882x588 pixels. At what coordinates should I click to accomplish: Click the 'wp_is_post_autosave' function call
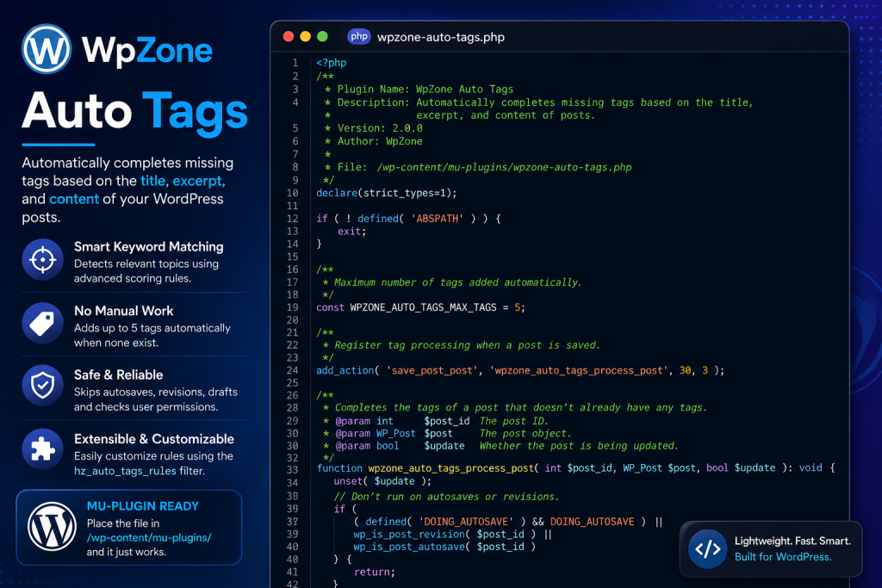[x=409, y=547]
